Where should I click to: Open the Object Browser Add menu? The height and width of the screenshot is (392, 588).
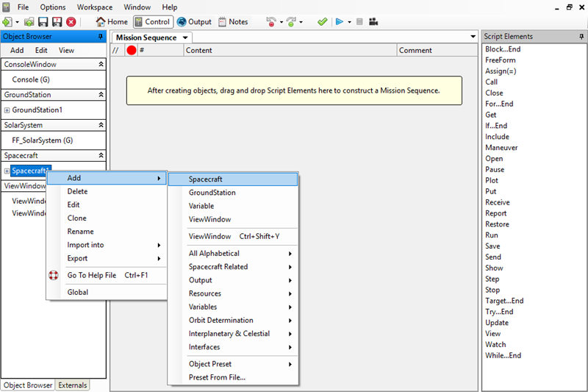click(17, 50)
